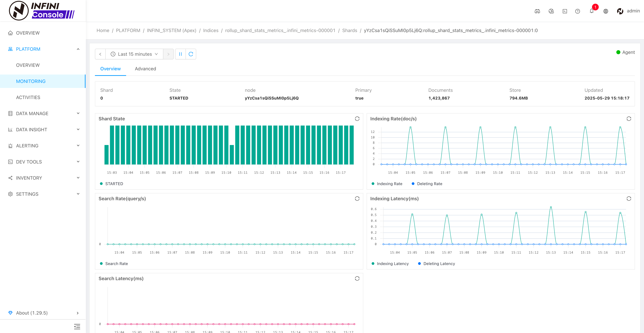644x333 pixels.
Task: Open the terminal console icon in header
Action: click(x=565, y=11)
